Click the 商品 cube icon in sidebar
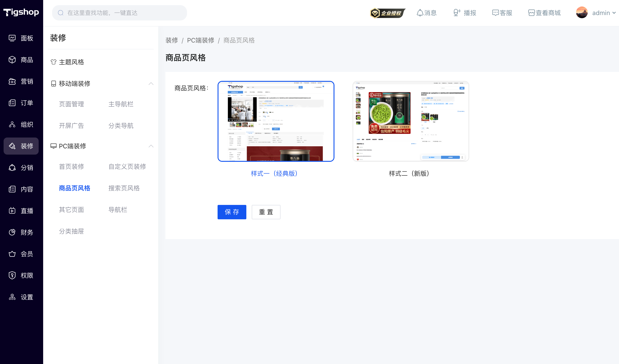The width and height of the screenshot is (619, 364). pos(12,60)
